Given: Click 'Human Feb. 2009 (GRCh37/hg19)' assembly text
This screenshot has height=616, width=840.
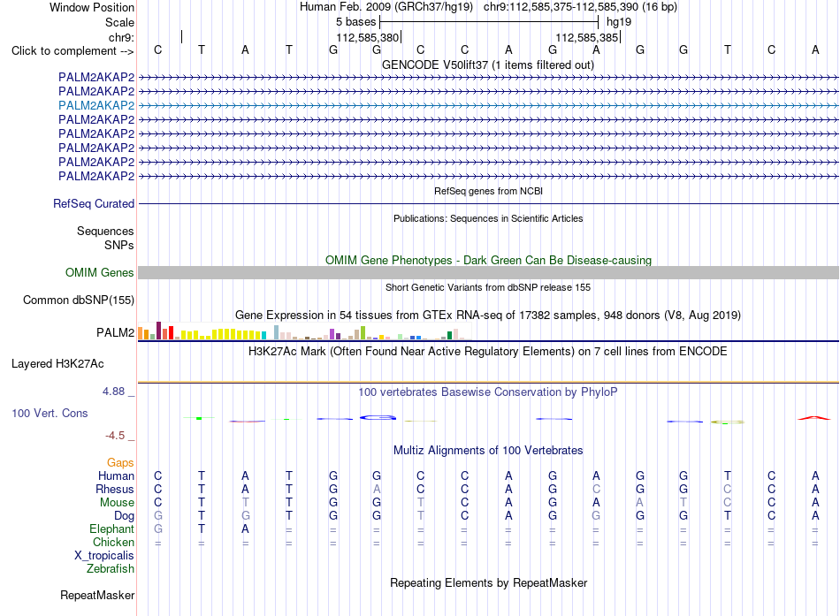Looking at the screenshot, I should [x=386, y=7].
